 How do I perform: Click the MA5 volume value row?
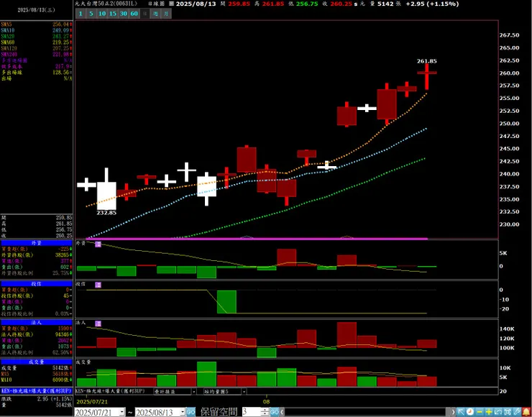[36, 374]
